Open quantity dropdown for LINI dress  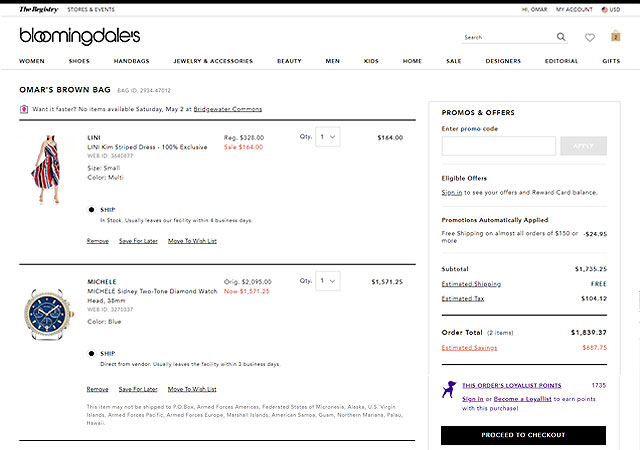[x=328, y=137]
